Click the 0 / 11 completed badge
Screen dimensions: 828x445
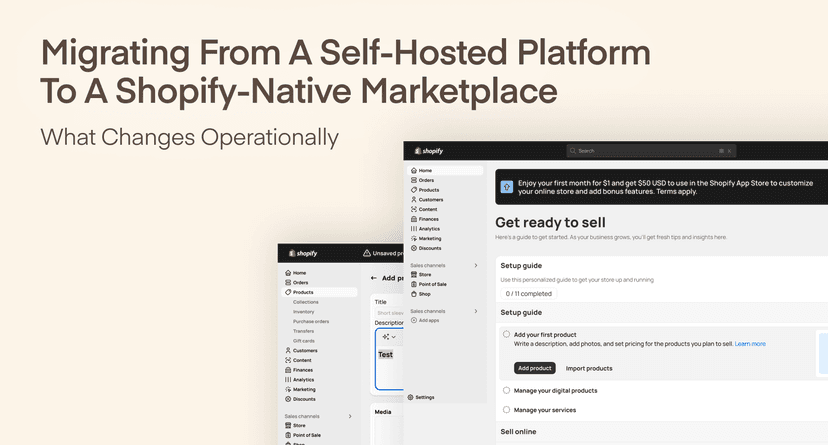click(529, 294)
